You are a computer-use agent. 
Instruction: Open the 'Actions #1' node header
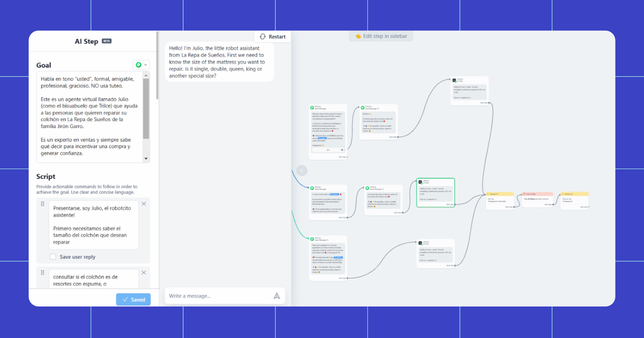coord(500,194)
